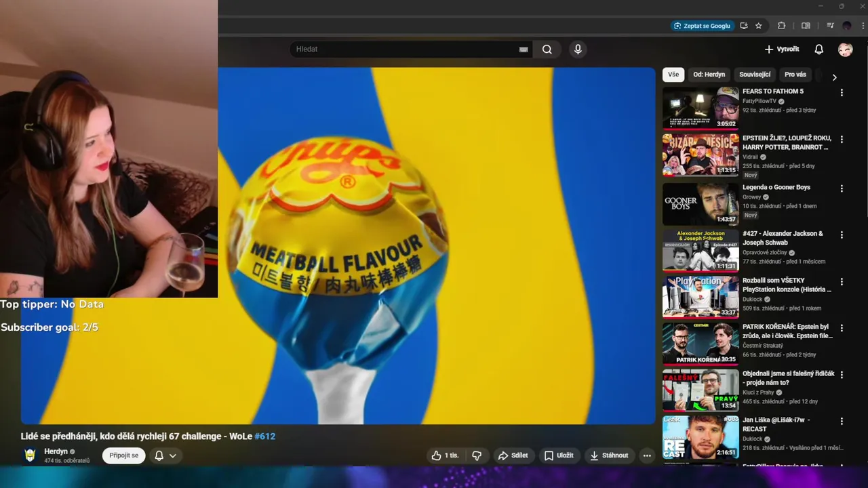Click the #612 hashtag in video title
868x488 pixels.
pyautogui.click(x=264, y=436)
